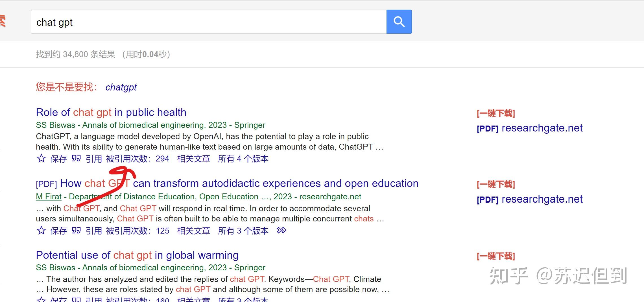Show all 3 versions of the second result
Viewport: 644px width, 302px height.
pos(243,231)
